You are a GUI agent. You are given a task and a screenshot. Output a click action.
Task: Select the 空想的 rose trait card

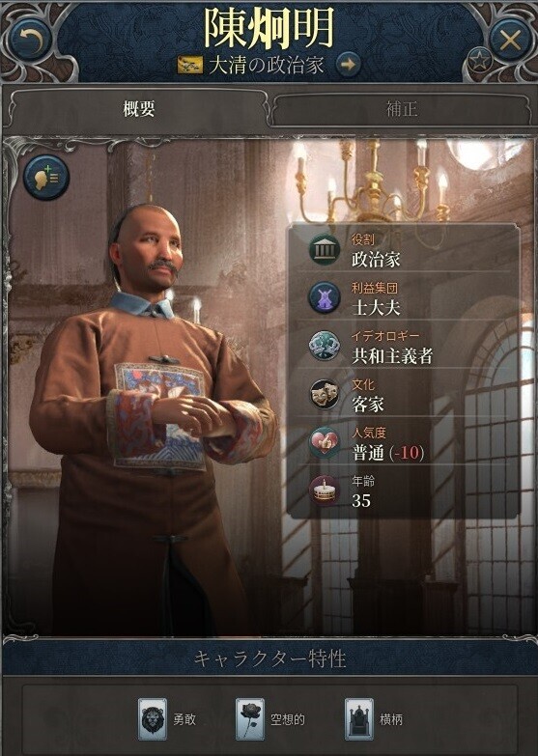click(x=250, y=719)
